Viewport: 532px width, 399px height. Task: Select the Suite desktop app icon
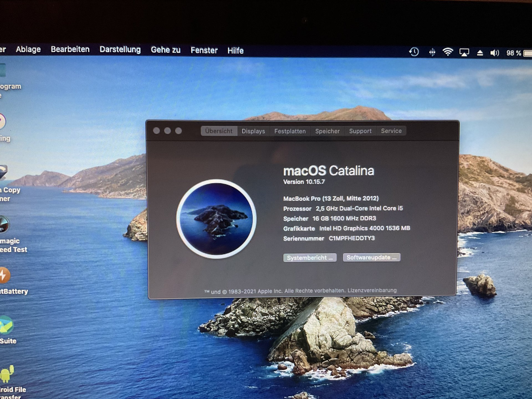click(6, 325)
